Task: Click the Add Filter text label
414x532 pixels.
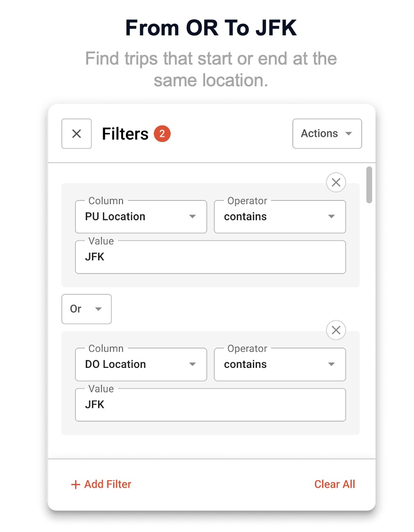Action: 108,484
